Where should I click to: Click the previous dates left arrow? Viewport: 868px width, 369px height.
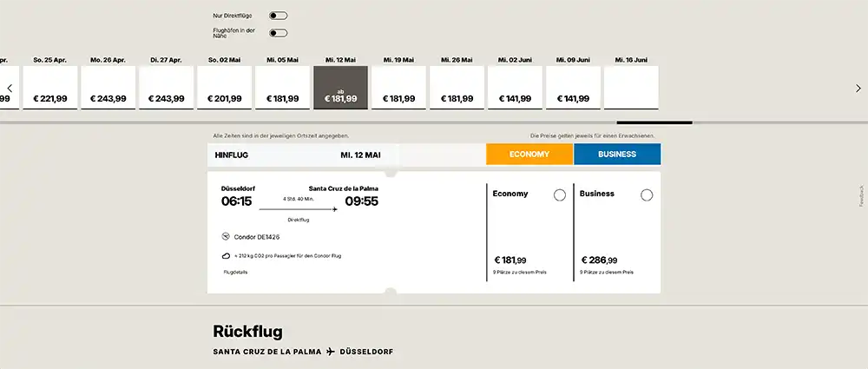click(10, 88)
